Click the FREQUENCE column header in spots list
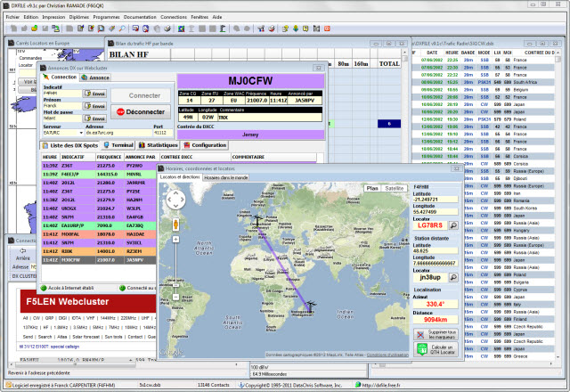Viewport: 570px width, 392px height. 110,157
